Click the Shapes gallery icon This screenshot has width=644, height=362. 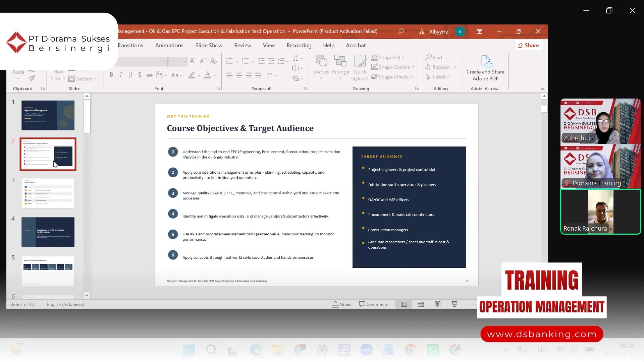pos(321,61)
